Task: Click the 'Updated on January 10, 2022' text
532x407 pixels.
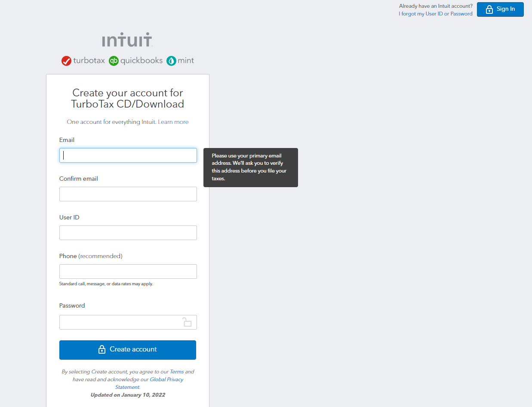Action: point(128,395)
